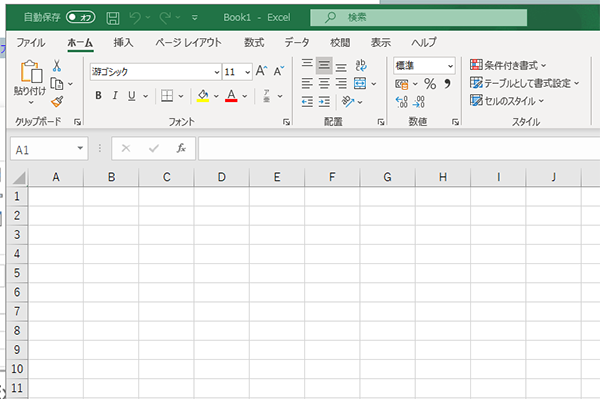Viewport: 600px width, 399px height.
Task: Click the Decrease Font Size icon
Action: click(x=279, y=71)
